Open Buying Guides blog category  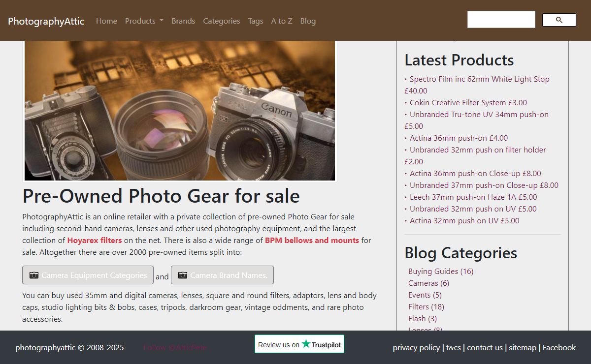[x=441, y=271]
